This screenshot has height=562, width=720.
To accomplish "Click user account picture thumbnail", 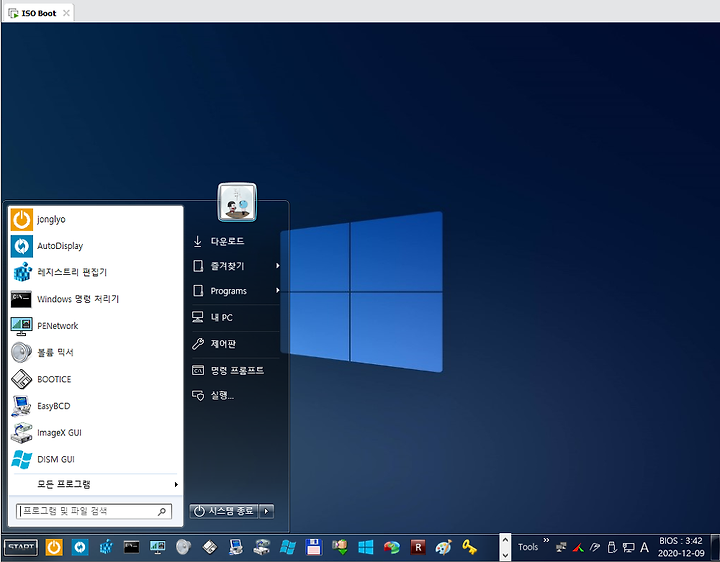I will [x=237, y=202].
